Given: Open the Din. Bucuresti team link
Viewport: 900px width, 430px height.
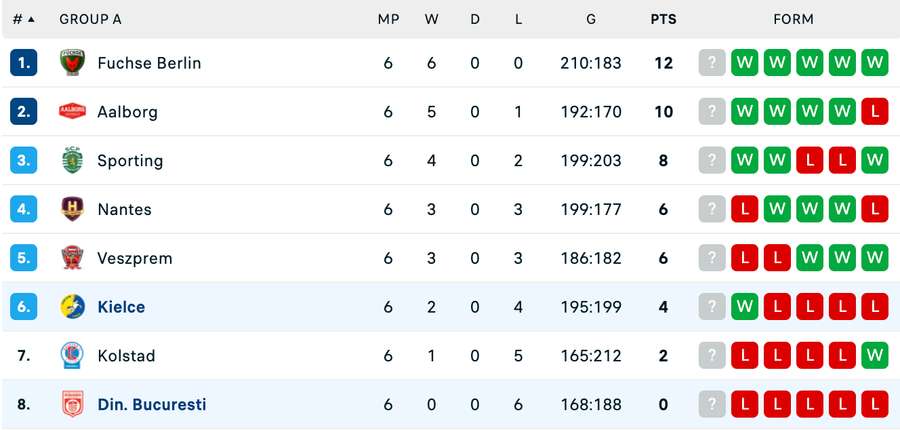Looking at the screenshot, I should (x=151, y=404).
